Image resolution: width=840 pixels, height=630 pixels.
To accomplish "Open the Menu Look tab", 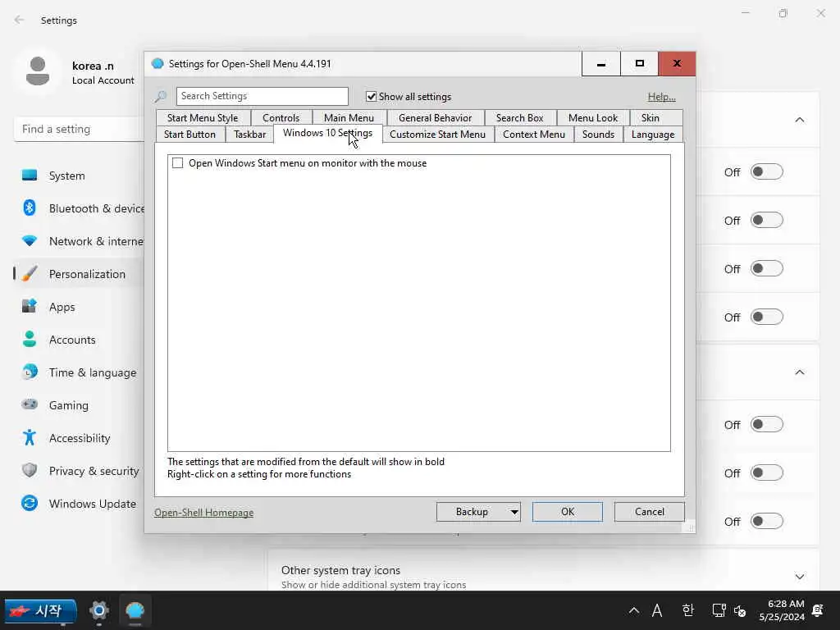I will 592,118.
